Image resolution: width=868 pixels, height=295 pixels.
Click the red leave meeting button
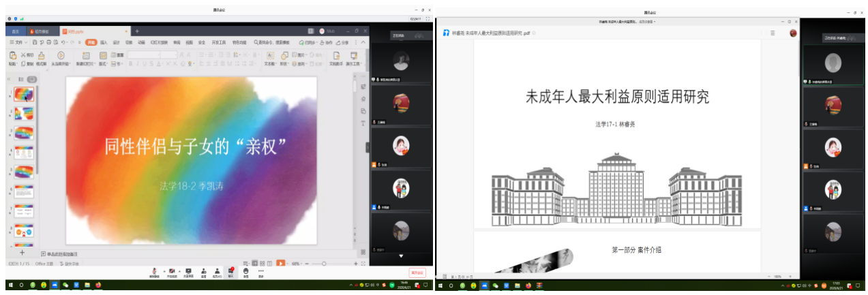point(417,273)
